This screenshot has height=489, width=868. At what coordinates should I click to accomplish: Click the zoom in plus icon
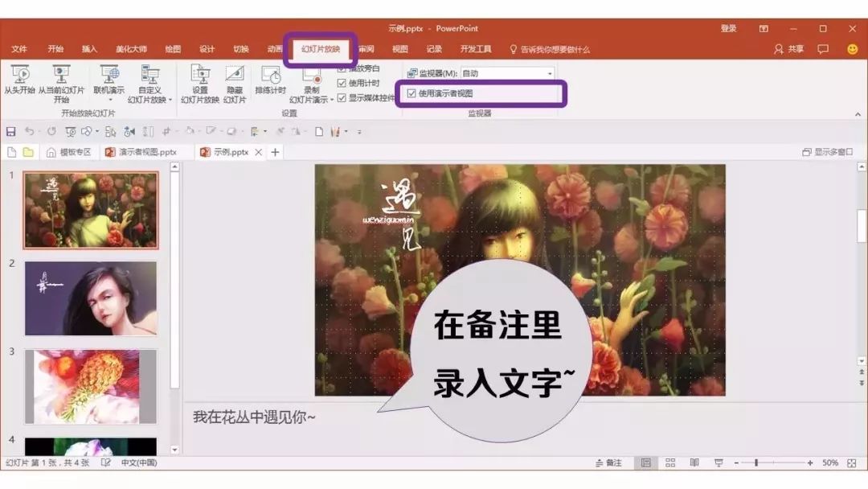point(810,463)
